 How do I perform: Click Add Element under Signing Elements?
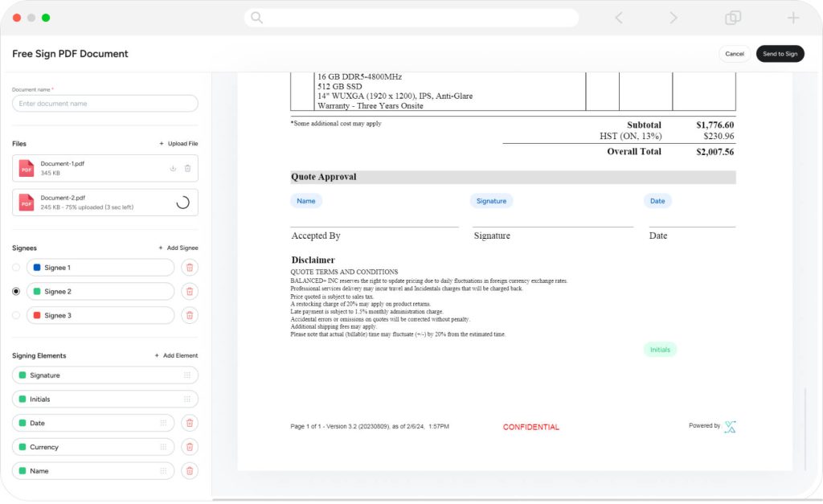(178, 354)
